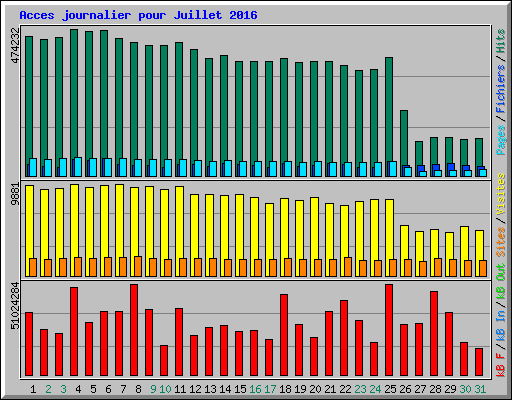Click the 'Fichiers' legend label
The image size is (512, 400).
(x=501, y=89)
